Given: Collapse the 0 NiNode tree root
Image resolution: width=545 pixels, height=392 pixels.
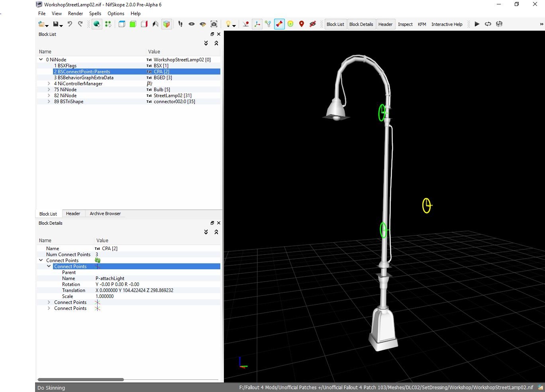Looking at the screenshot, I should click(x=41, y=59).
